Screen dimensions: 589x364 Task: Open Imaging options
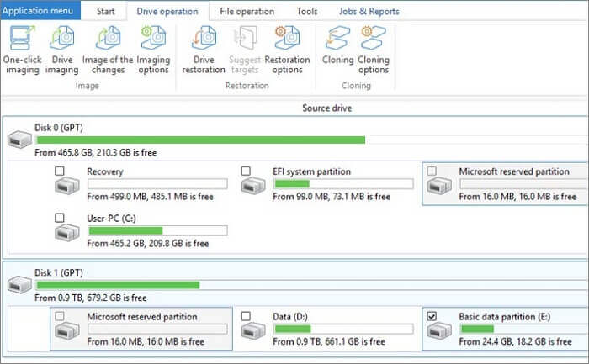[x=153, y=40]
